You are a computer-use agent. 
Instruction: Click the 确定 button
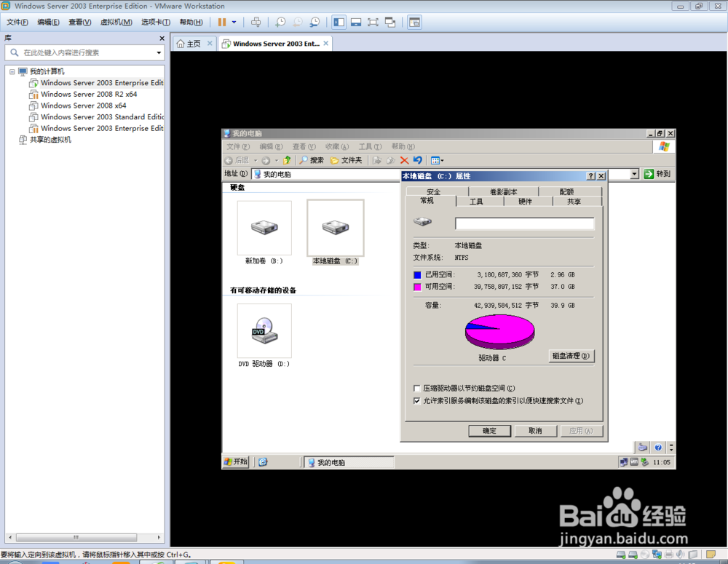point(489,431)
